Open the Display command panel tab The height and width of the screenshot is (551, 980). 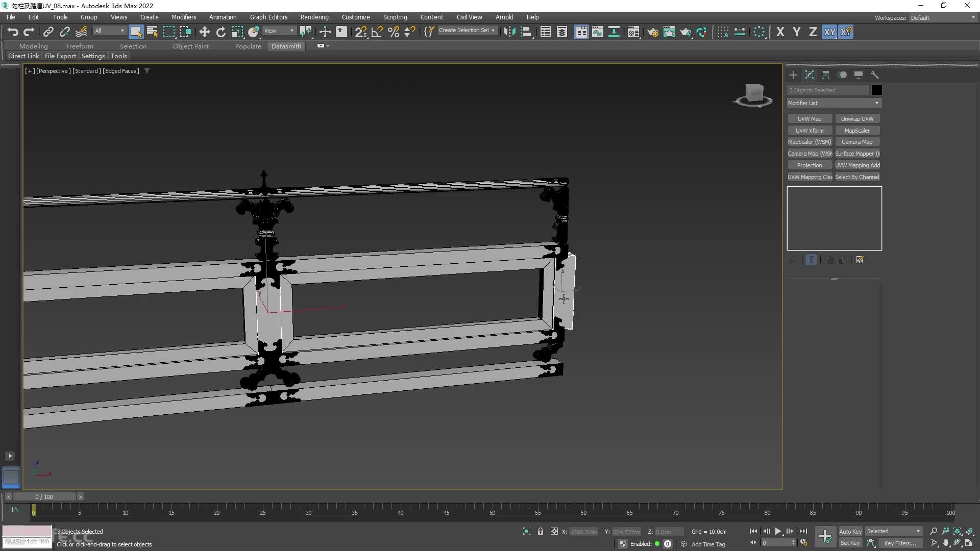(x=859, y=75)
